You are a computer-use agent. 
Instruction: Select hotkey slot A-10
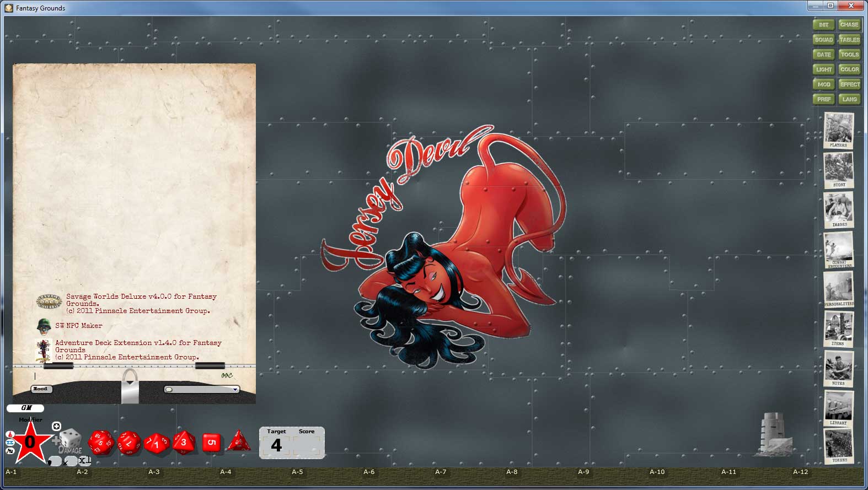pyautogui.click(x=685, y=476)
